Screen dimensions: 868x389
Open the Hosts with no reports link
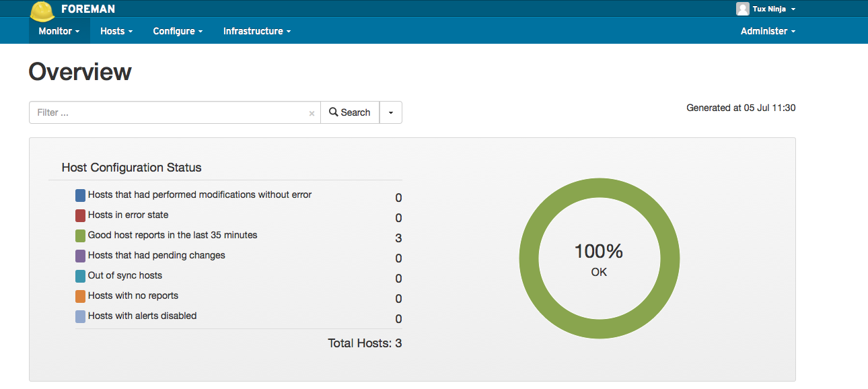(x=133, y=295)
